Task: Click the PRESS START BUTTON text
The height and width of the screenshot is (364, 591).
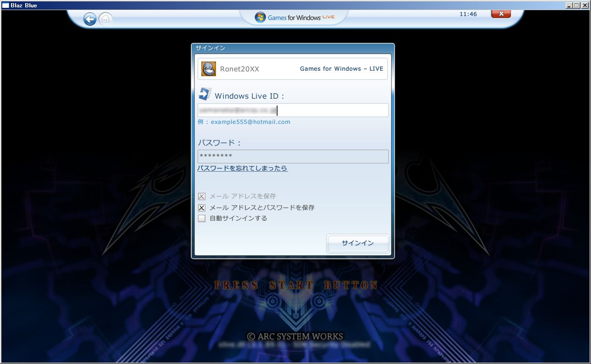Action: (296, 285)
